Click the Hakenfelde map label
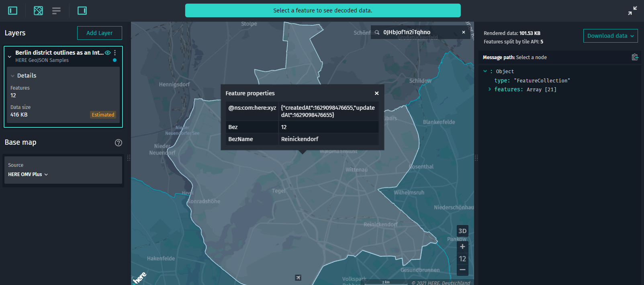 pyautogui.click(x=161, y=258)
